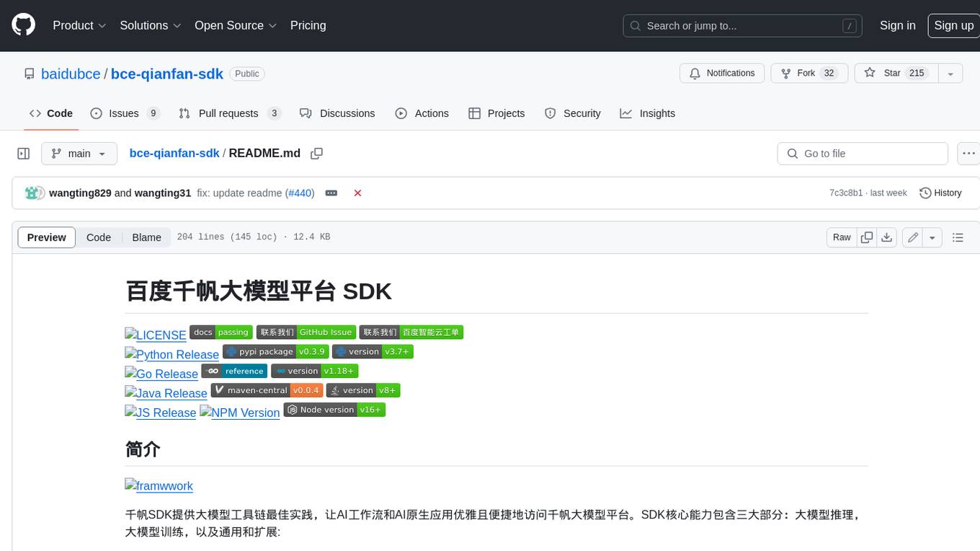Click the pypi package v0.3.9 badge
This screenshot has height=551, width=980.
[275, 351]
